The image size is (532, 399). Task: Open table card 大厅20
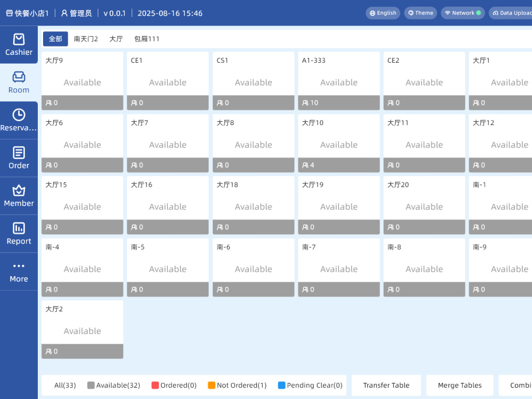point(424,205)
